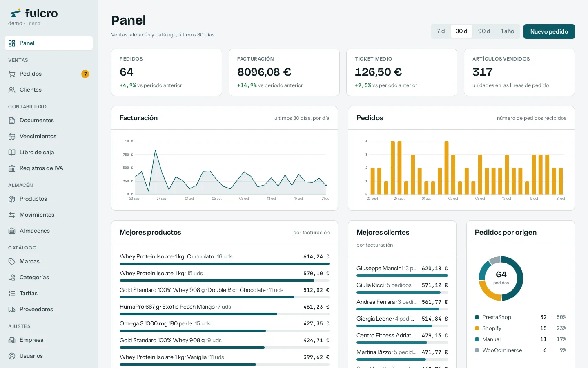
Task: Click the Manual legend color swatch
Action: pos(477,339)
